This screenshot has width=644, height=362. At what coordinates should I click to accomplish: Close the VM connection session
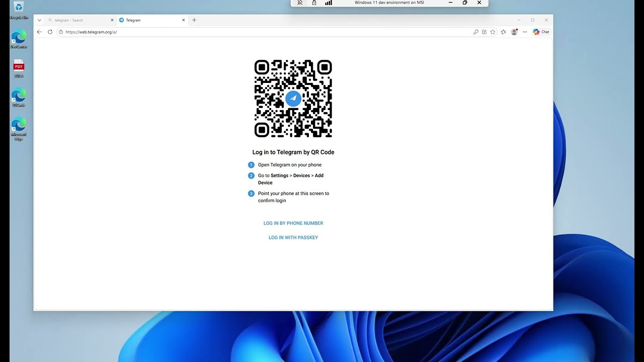[x=479, y=3]
